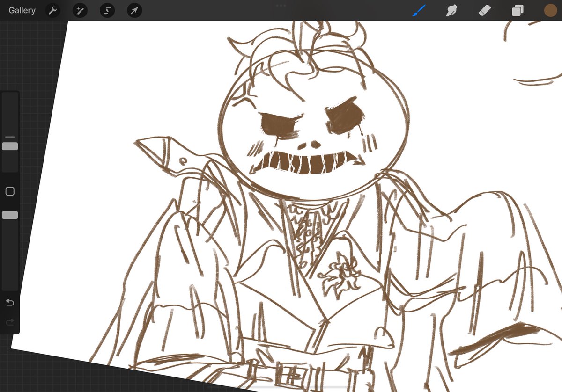The image size is (562, 392).
Task: Select the Smudge tool
Action: (451, 10)
